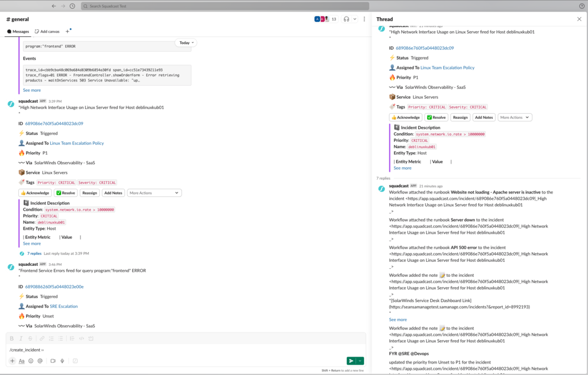Close the Thread panel
The width and height of the screenshot is (588, 375).
[x=579, y=19]
